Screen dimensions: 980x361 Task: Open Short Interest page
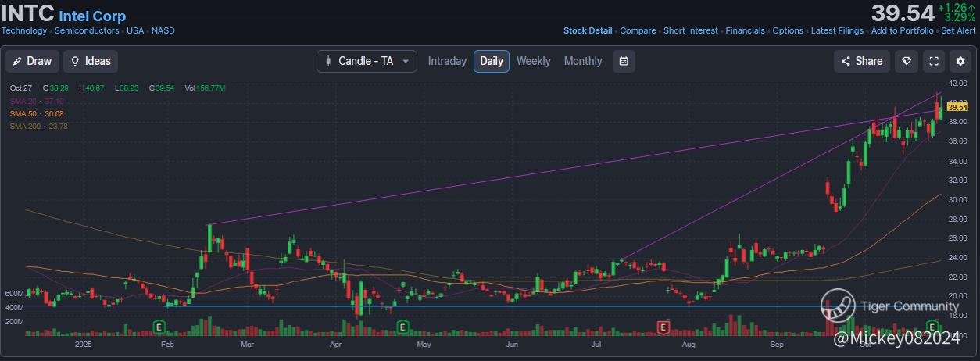(691, 30)
